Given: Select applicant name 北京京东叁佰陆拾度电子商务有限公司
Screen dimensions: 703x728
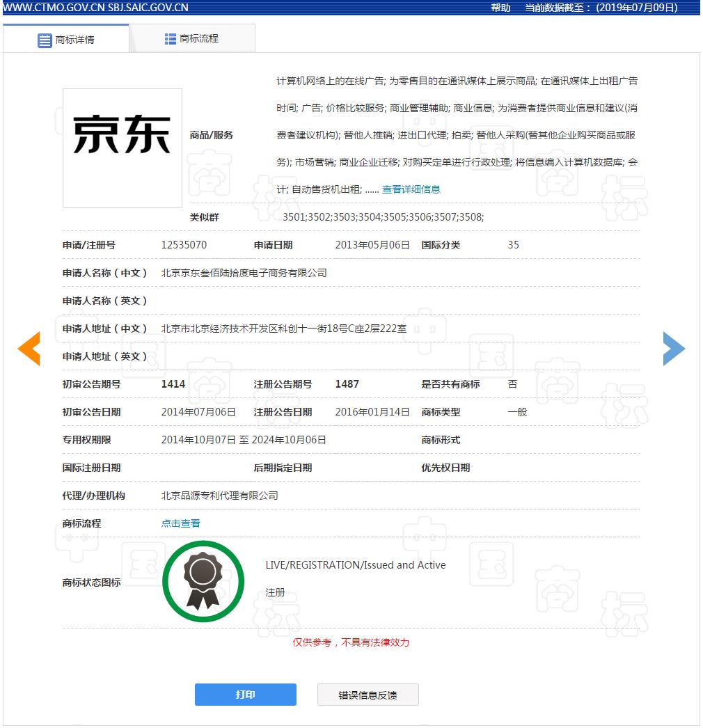Looking at the screenshot, I should (244, 273).
